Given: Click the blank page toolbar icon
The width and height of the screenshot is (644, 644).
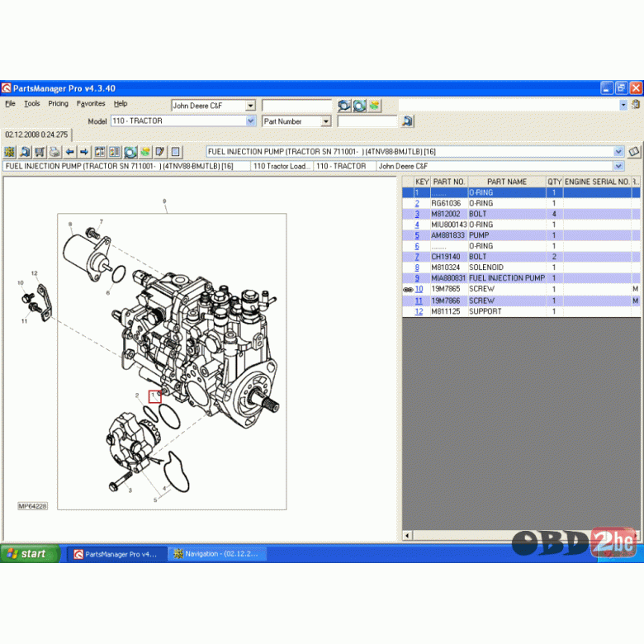Looking at the screenshot, I should 175,152.
